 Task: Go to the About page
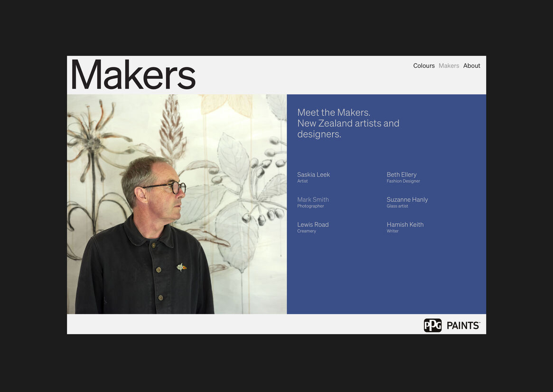click(x=471, y=66)
